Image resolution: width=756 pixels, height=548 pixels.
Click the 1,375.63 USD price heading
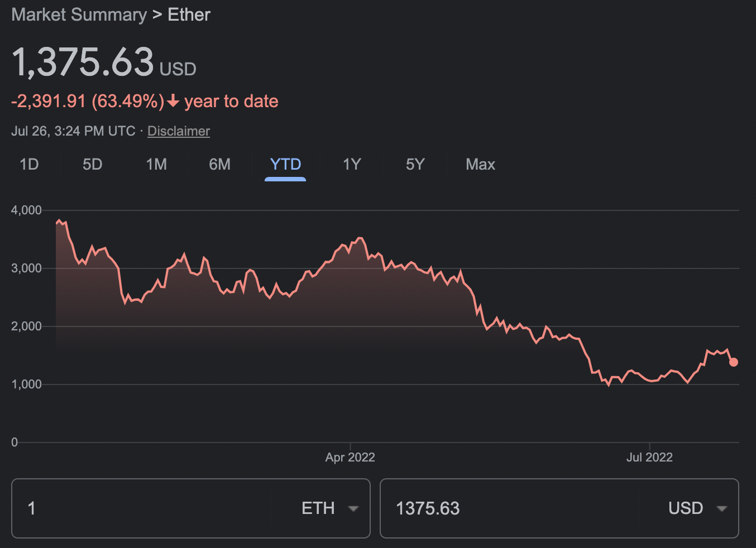[x=104, y=61]
